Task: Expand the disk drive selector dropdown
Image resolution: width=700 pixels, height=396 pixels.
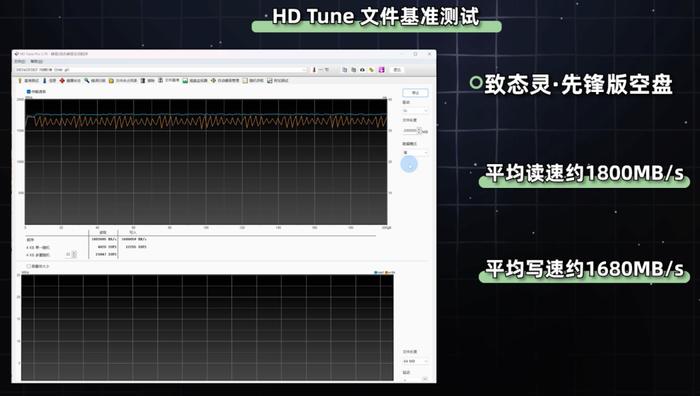Action: pyautogui.click(x=161, y=70)
